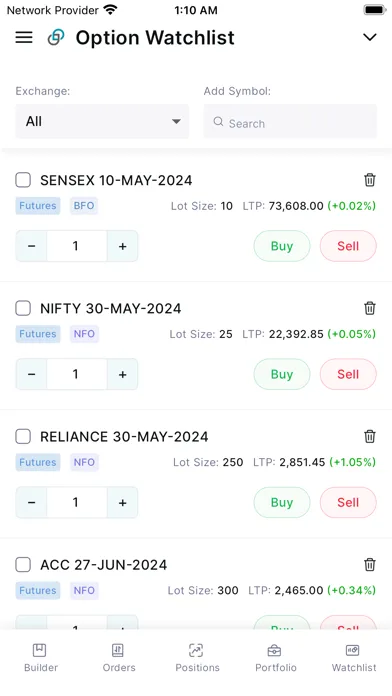The image size is (392, 696).
Task: Open the Exchange dropdown showing All
Action: tap(102, 121)
